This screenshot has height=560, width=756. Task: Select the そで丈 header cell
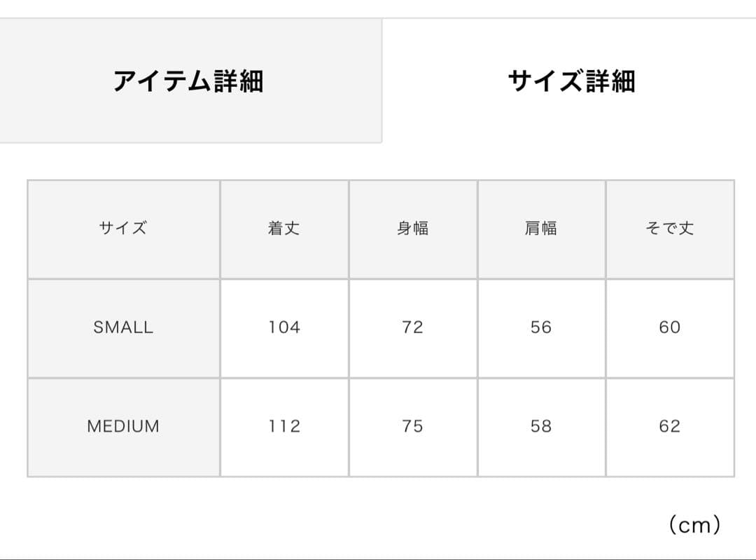click(670, 228)
